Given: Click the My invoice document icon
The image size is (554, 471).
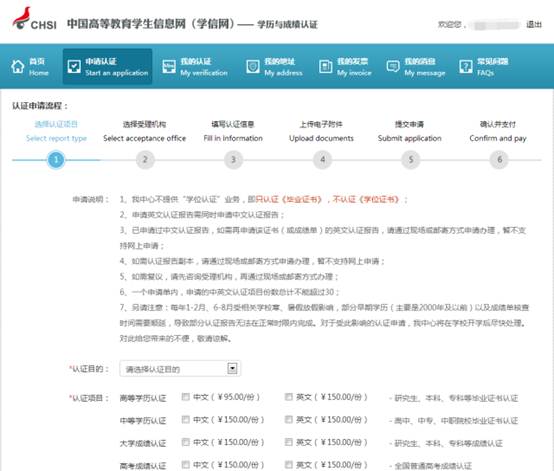Looking at the screenshot, I should (x=325, y=66).
